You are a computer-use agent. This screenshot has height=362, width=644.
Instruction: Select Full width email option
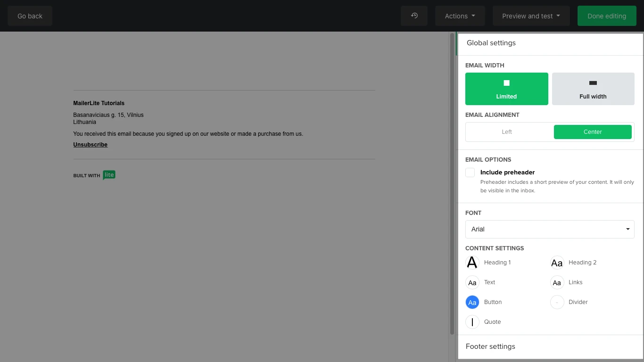(x=593, y=89)
